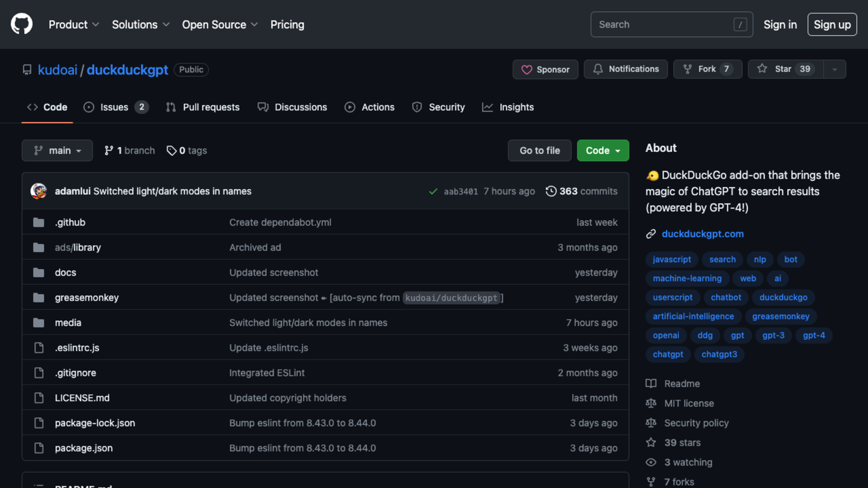Open the duckduckgpt.com website link
Viewport: 868px width, 488px height.
pos(703,234)
